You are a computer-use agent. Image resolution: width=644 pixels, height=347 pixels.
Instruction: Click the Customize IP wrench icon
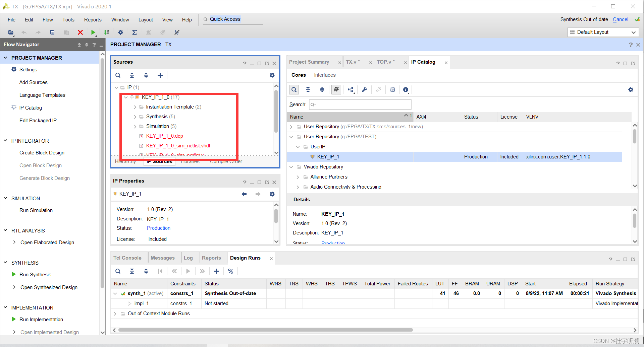(x=365, y=90)
